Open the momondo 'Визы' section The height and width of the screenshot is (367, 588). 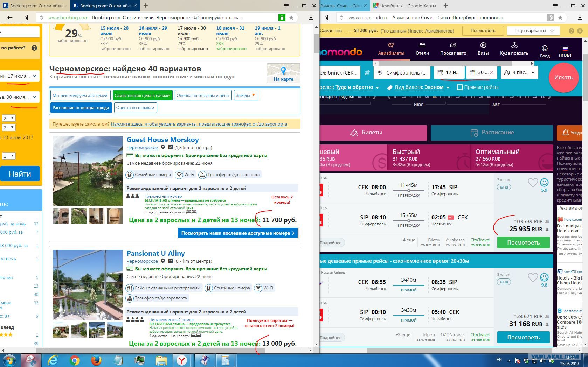click(483, 49)
